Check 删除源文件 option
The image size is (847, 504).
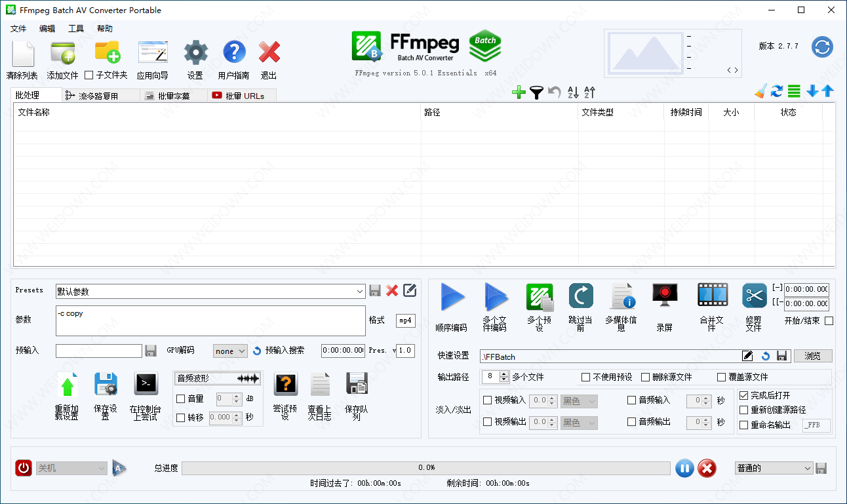tap(645, 377)
